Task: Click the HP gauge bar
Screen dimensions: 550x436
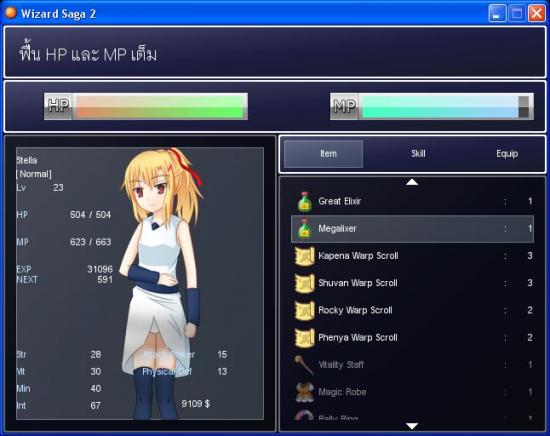Action: (146, 106)
